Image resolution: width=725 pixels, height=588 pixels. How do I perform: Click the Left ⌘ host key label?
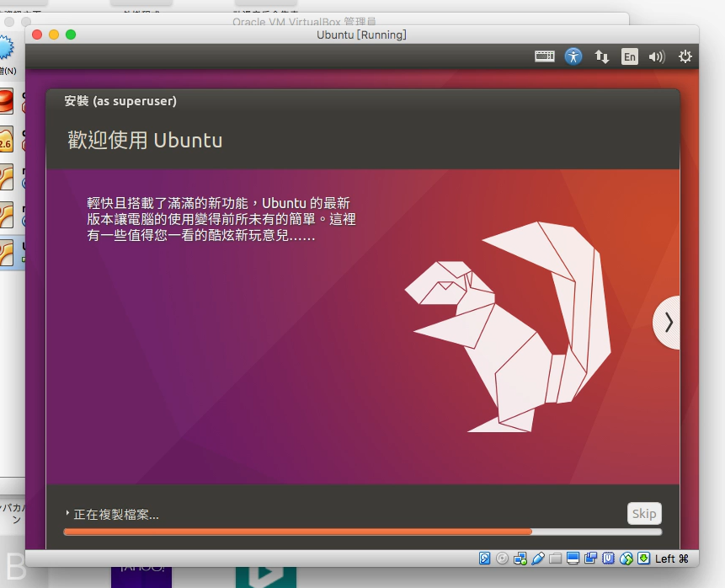click(671, 559)
